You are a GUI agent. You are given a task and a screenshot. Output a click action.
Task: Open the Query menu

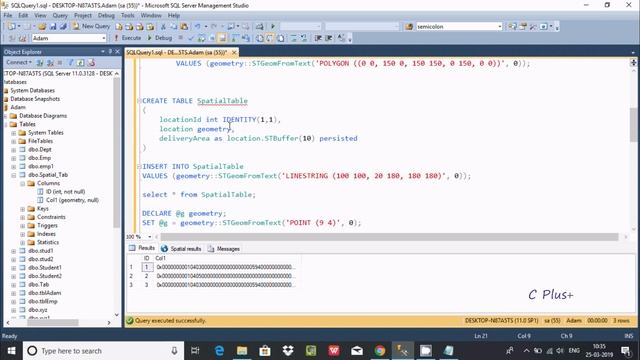tap(60, 15)
